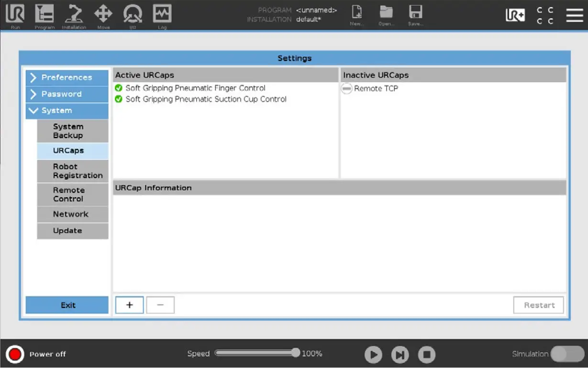The image size is (588, 368).
Task: Open Remote Control settings
Action: point(73,194)
